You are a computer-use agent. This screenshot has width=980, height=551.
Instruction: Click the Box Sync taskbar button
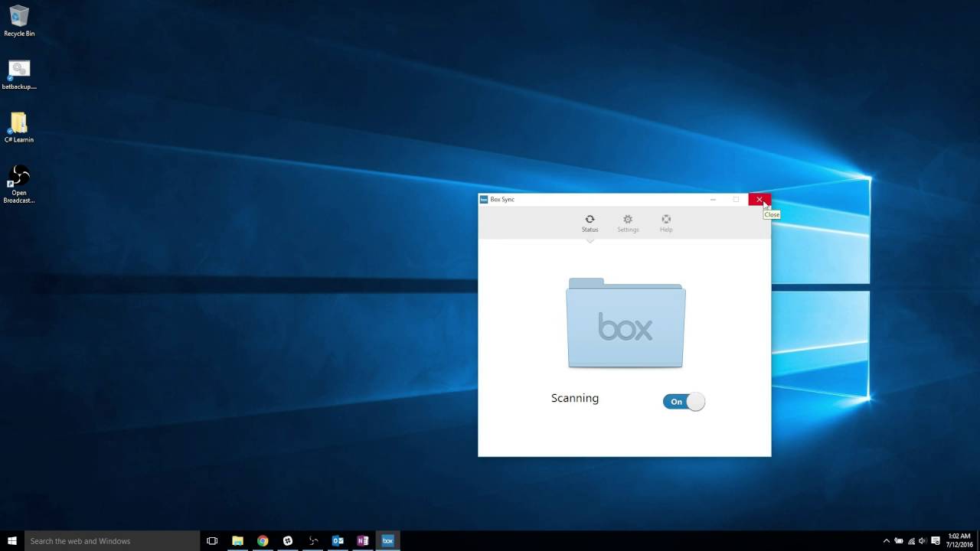coord(387,541)
